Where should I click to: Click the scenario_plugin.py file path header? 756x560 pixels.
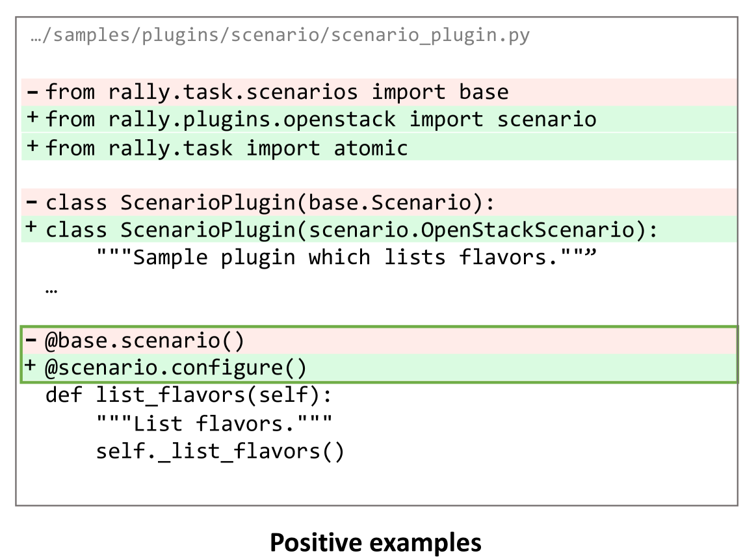coord(280,35)
